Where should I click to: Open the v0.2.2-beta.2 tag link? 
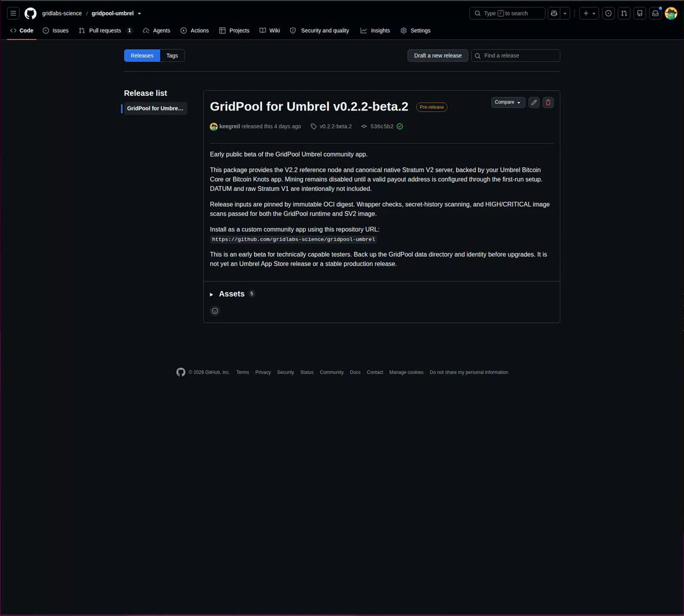(331, 127)
